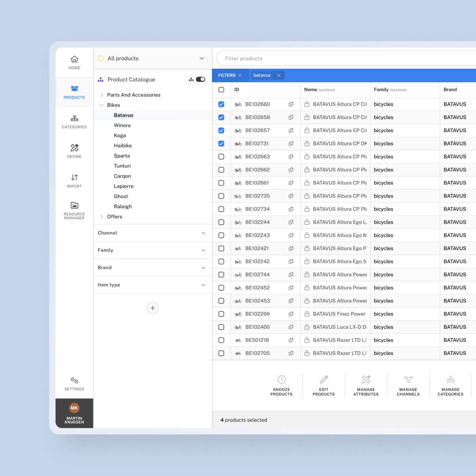Check the checkbox for product BE102663

click(x=221, y=157)
